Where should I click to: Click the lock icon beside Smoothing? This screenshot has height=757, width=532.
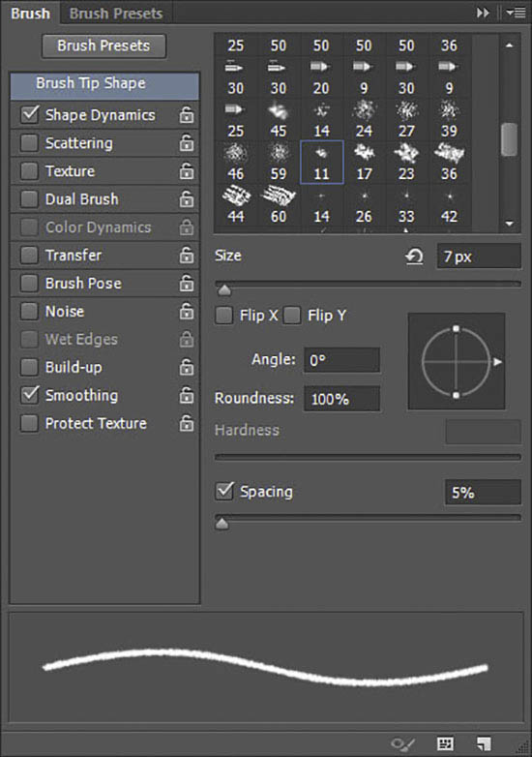coord(187,395)
